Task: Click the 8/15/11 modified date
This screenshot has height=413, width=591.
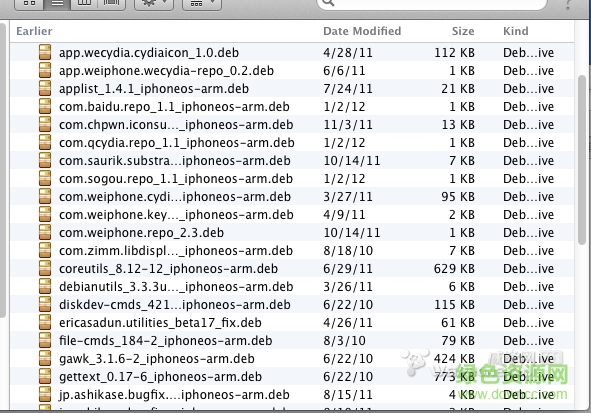Action: [x=348, y=395]
